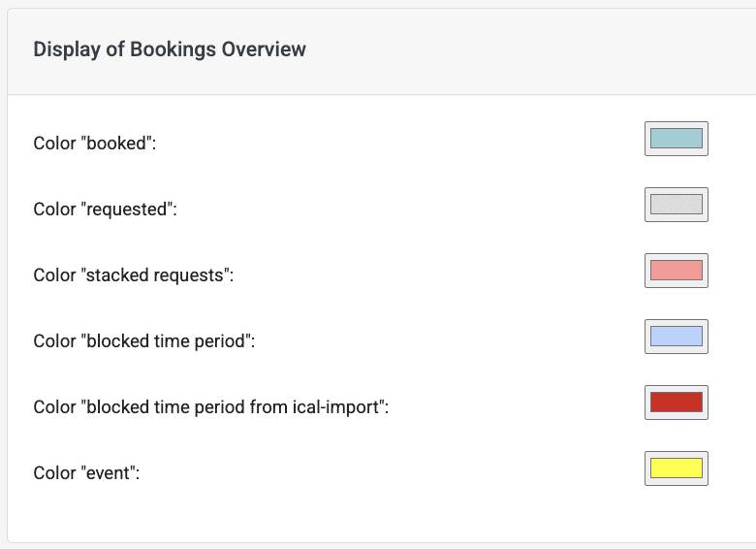The height and width of the screenshot is (549, 756).
Task: Click the Color "blocked time period" label
Action: [144, 341]
